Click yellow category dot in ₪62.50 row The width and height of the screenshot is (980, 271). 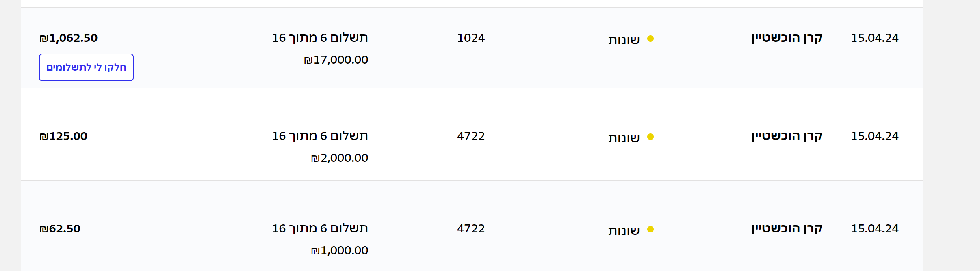point(650,229)
